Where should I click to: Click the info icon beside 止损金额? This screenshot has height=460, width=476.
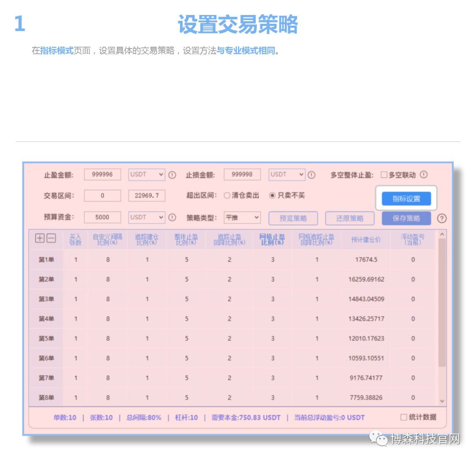(312, 175)
